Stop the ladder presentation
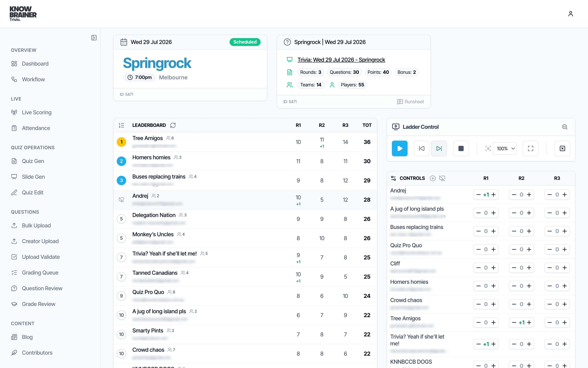 click(461, 148)
